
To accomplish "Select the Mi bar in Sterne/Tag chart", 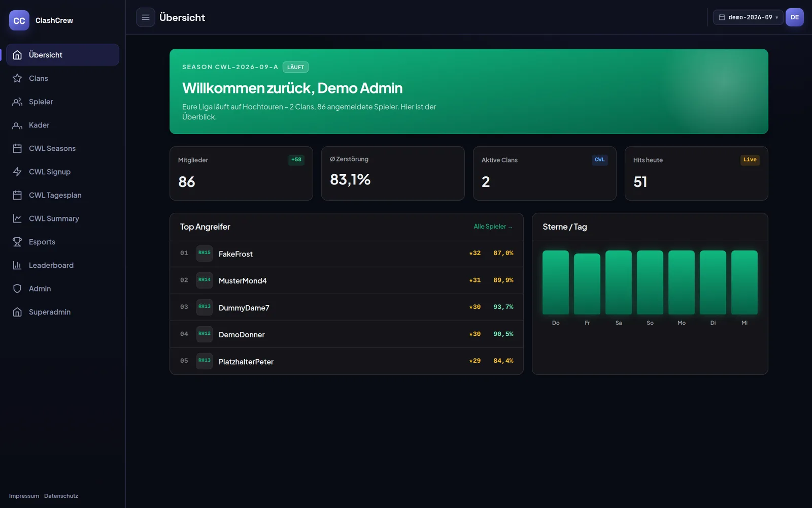I will pos(745,282).
